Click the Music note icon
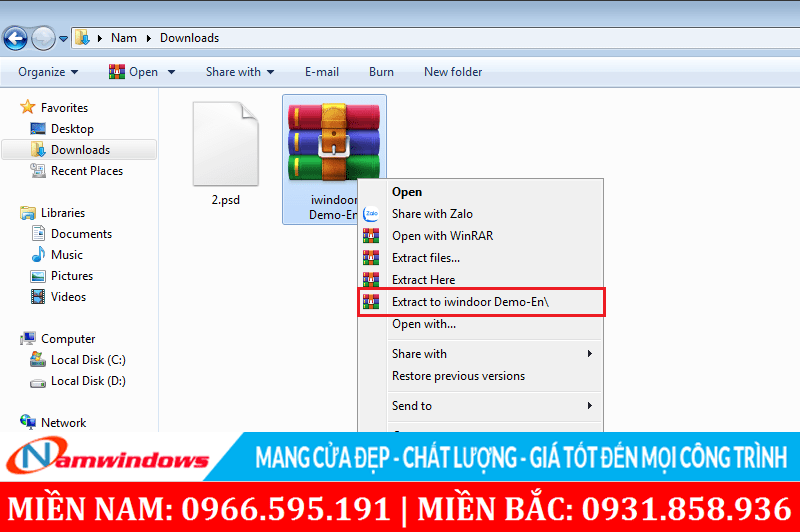The image size is (800, 532). 38,255
